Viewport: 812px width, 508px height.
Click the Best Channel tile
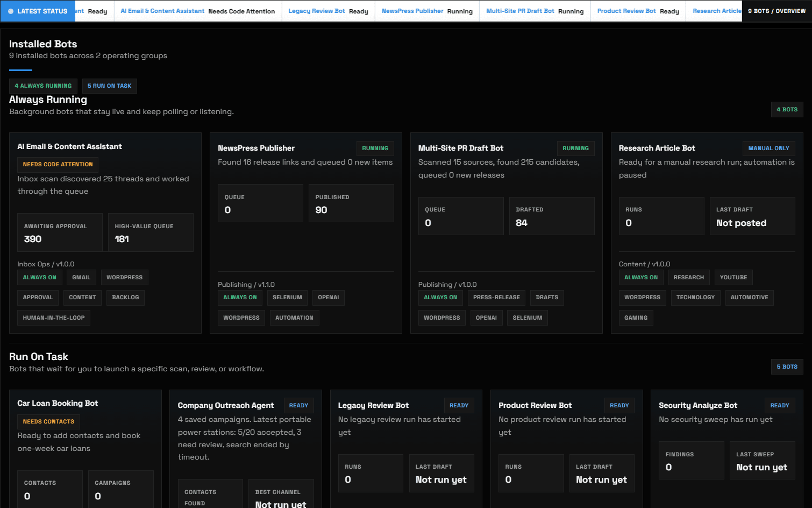[281, 493]
